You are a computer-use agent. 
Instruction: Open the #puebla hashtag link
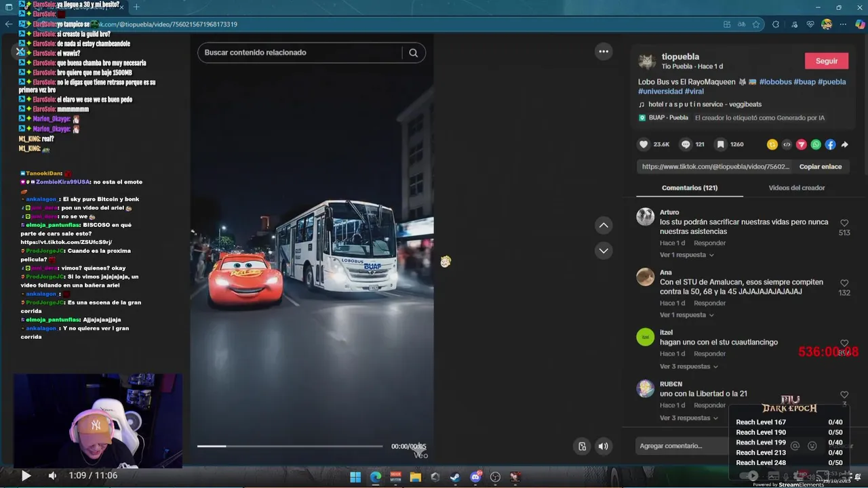coord(832,82)
